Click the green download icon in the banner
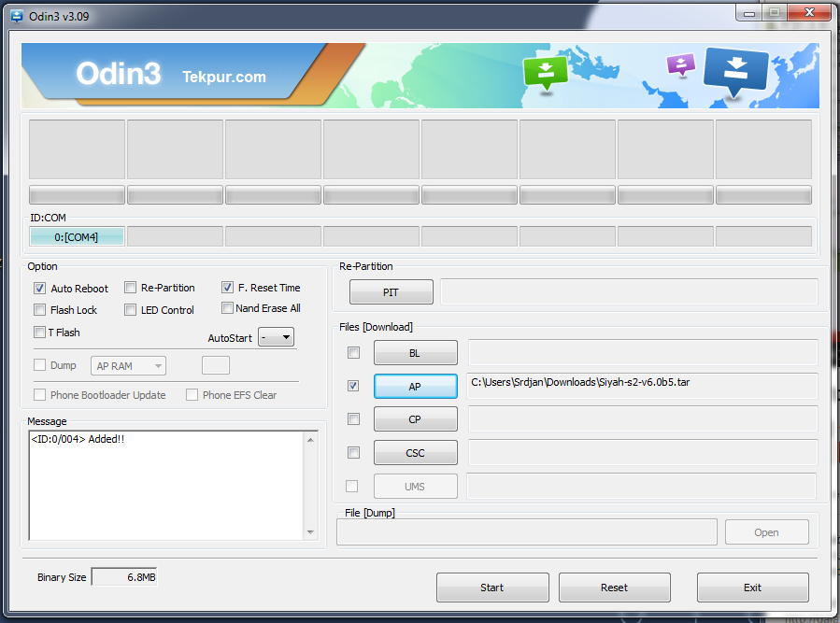Image resolution: width=840 pixels, height=623 pixels. (x=546, y=73)
